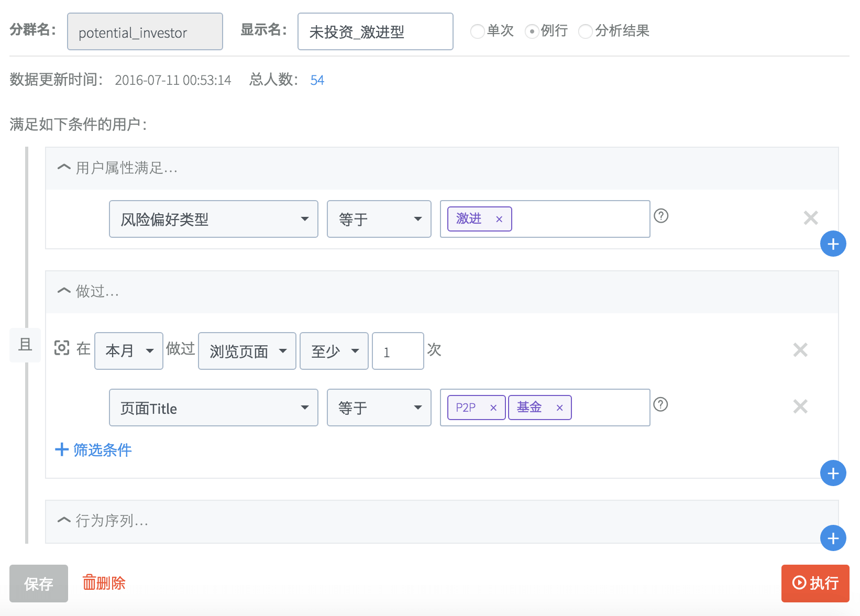
Task: Click the focus icon before 在
Action: pyautogui.click(x=62, y=348)
